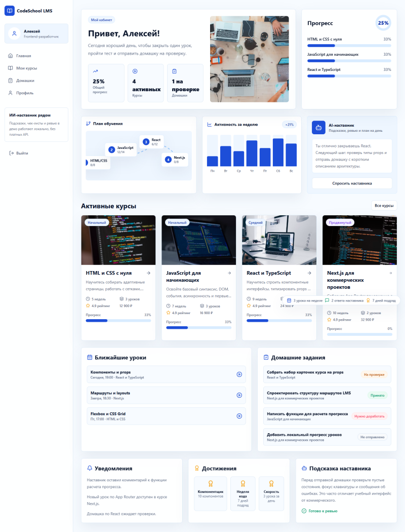Open the HTML и CSS с нуля course title
This screenshot has width=405, height=532.
(108, 273)
